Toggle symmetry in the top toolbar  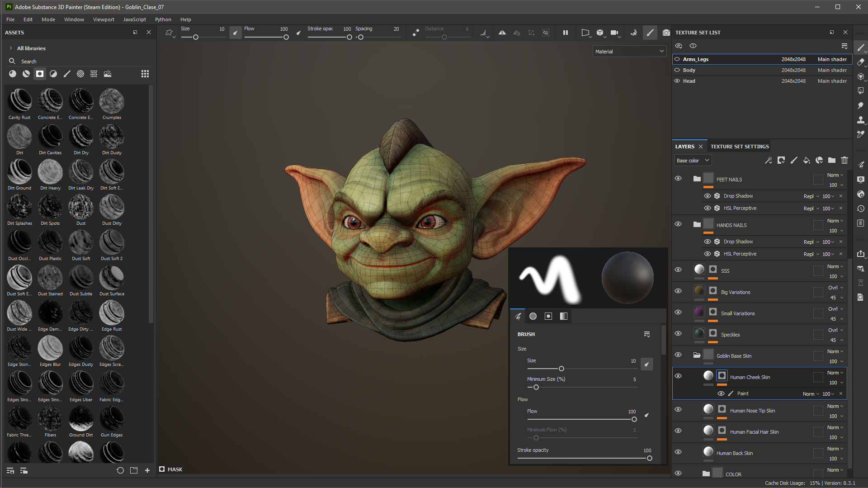pyautogui.click(x=502, y=33)
